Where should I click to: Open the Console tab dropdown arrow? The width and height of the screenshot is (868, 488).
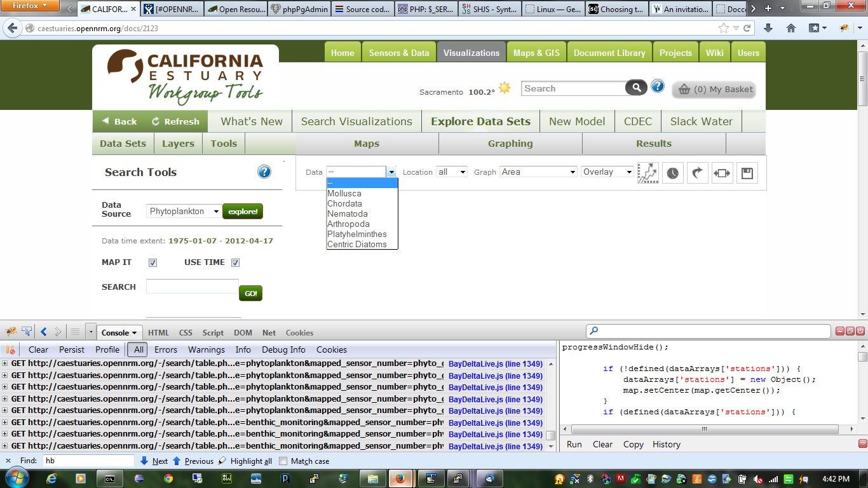[x=135, y=332]
